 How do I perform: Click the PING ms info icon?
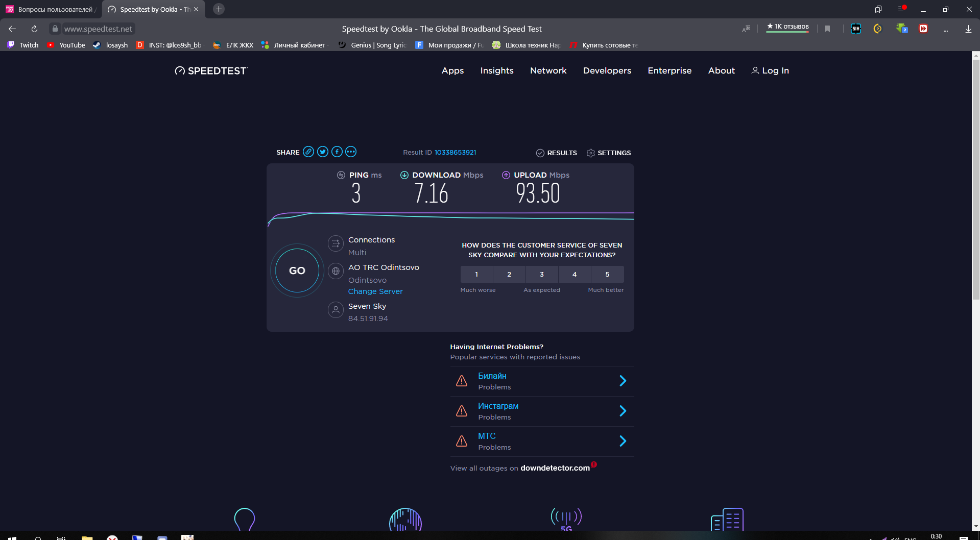(341, 175)
